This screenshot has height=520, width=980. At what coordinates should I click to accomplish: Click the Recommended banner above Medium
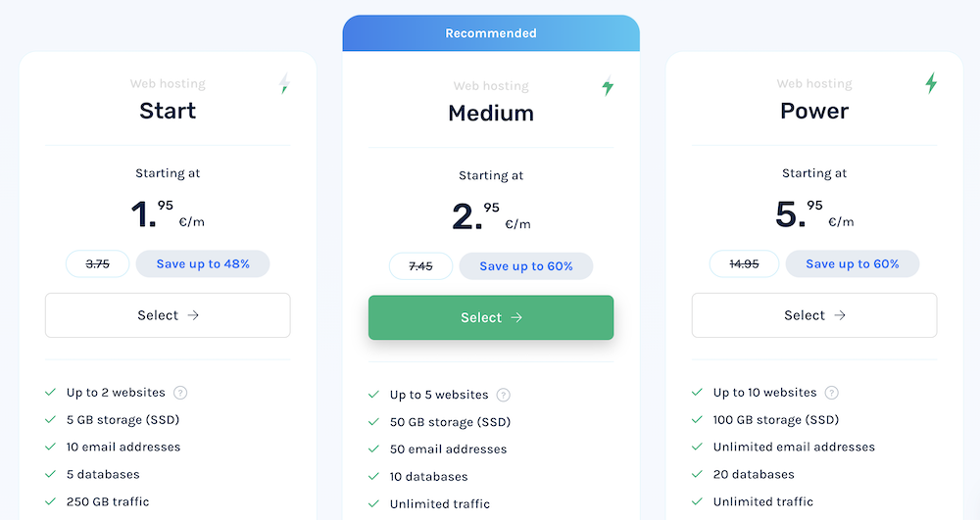click(x=491, y=33)
